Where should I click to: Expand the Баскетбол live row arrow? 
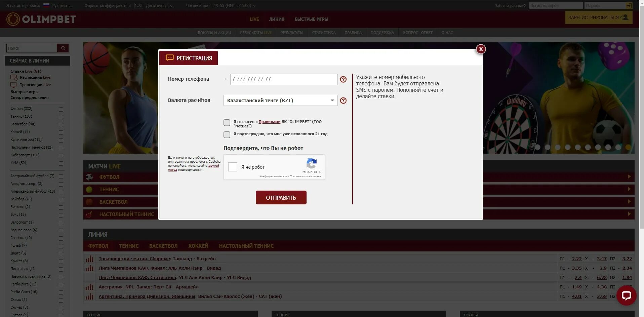pyautogui.click(x=629, y=202)
